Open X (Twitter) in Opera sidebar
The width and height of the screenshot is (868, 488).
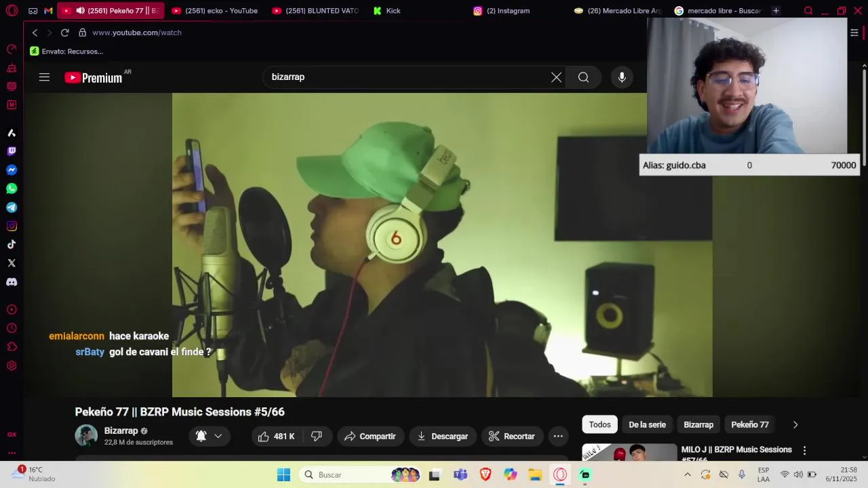click(12, 263)
